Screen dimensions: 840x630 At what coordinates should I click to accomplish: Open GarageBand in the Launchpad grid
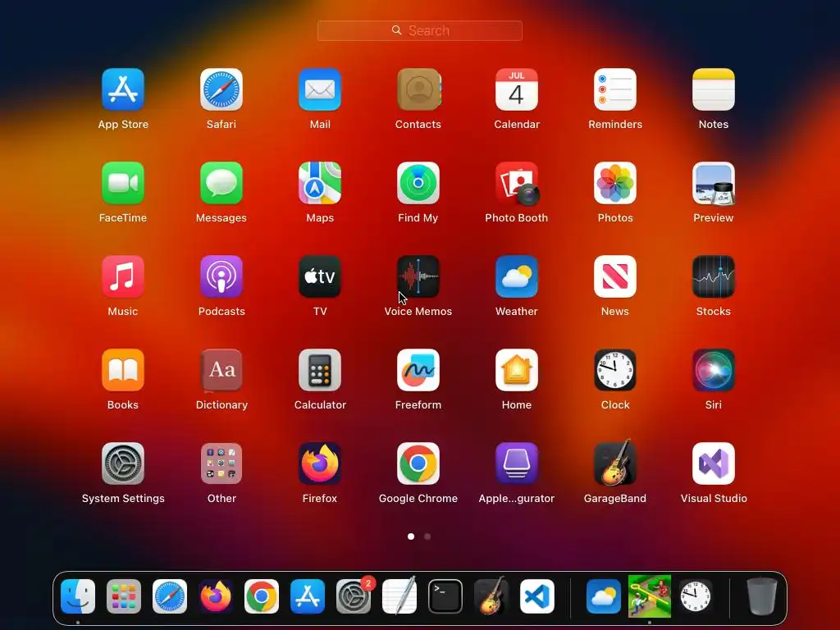(615, 463)
